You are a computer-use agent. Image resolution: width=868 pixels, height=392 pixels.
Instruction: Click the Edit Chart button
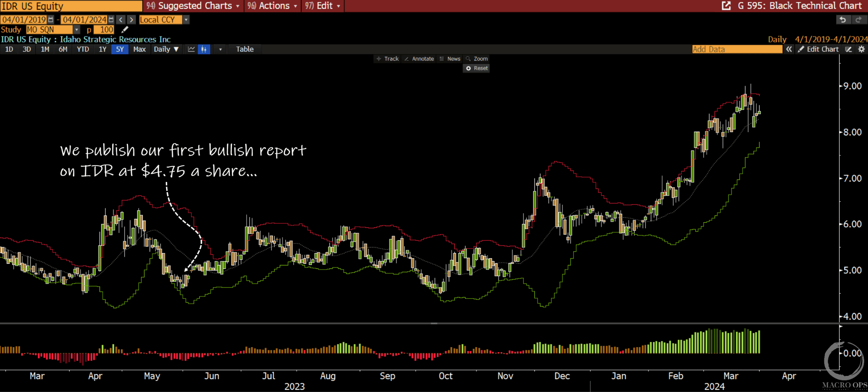[x=818, y=49]
